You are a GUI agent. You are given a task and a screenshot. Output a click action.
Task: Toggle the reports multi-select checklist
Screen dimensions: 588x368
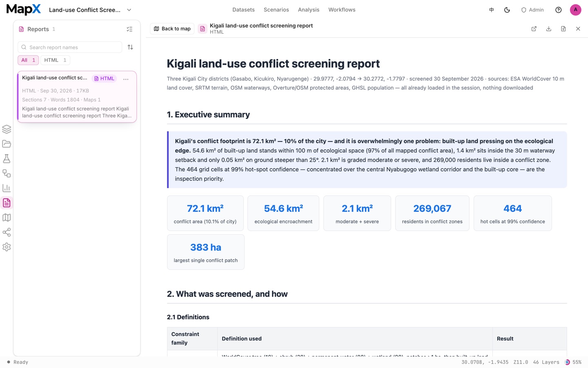(129, 29)
